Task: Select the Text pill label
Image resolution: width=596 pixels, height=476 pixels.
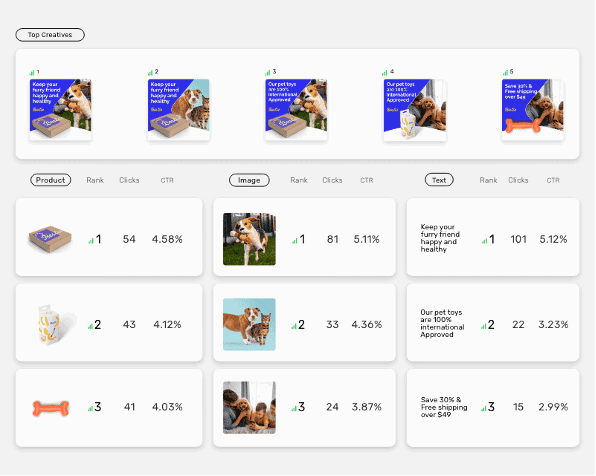Action: [x=439, y=180]
